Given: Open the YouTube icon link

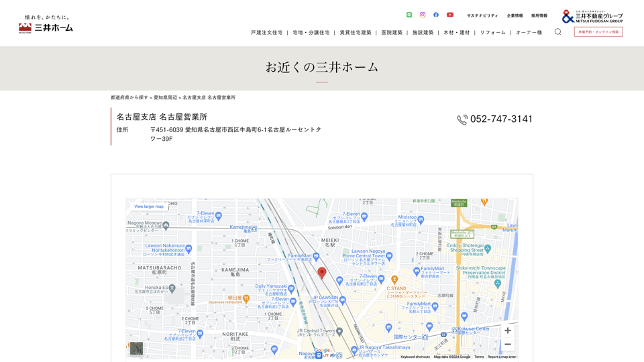Looking at the screenshot, I should (x=450, y=15).
